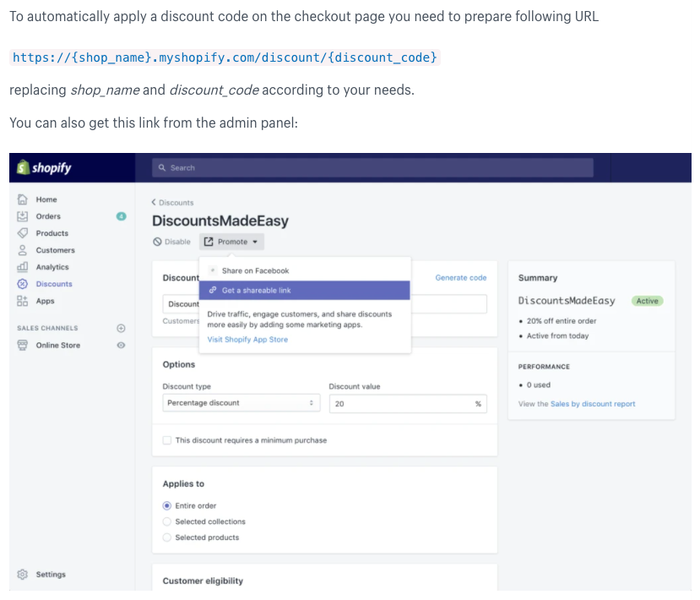This screenshot has height=600, width=700.
Task: Click the Discounts breadcrumb text
Action: 176,202
